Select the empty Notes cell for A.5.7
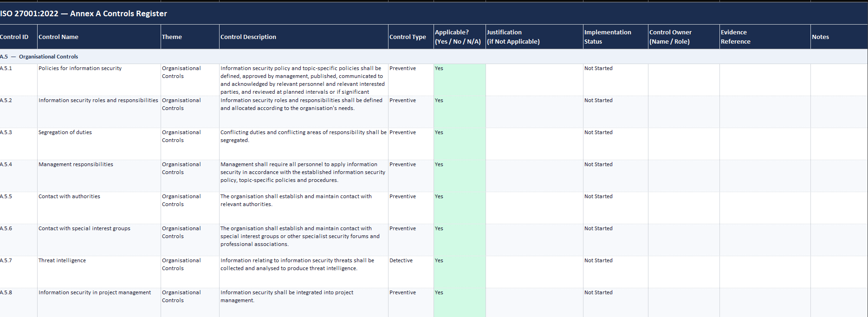Viewport: 868px width, 317px height. point(839,272)
